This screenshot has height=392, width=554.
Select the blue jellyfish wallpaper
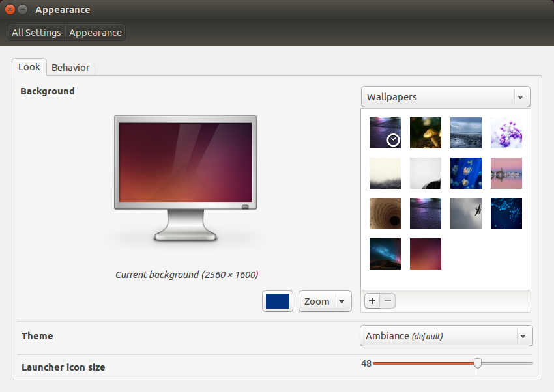(x=465, y=173)
